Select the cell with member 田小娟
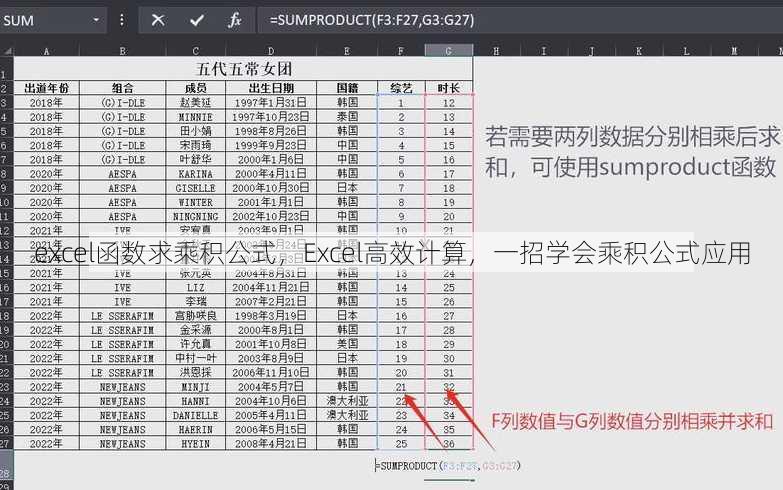 click(x=195, y=131)
